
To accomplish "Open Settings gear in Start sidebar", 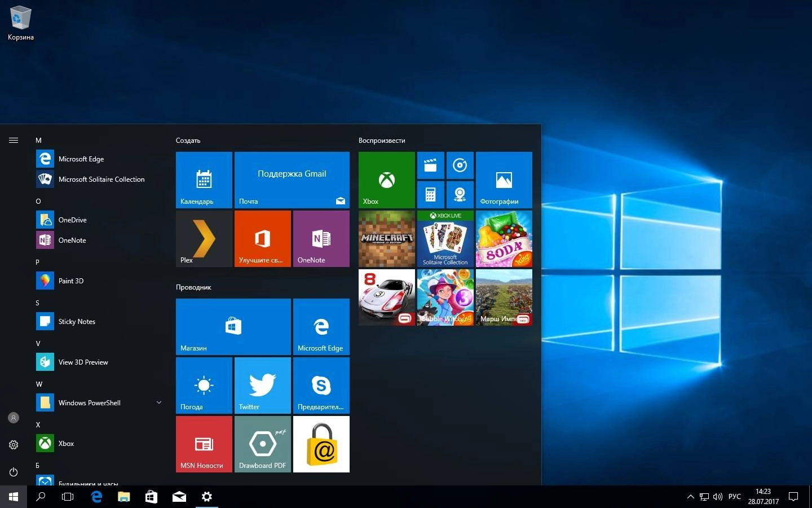I will coord(14,445).
